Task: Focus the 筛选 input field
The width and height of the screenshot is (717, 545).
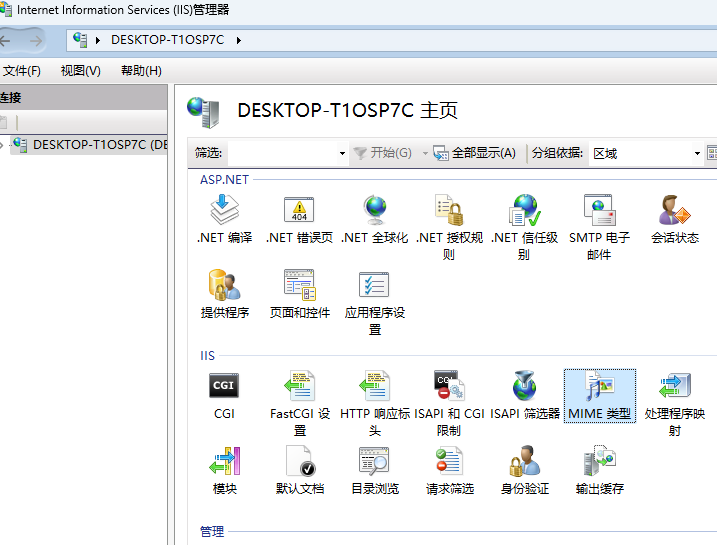Action: 283,153
